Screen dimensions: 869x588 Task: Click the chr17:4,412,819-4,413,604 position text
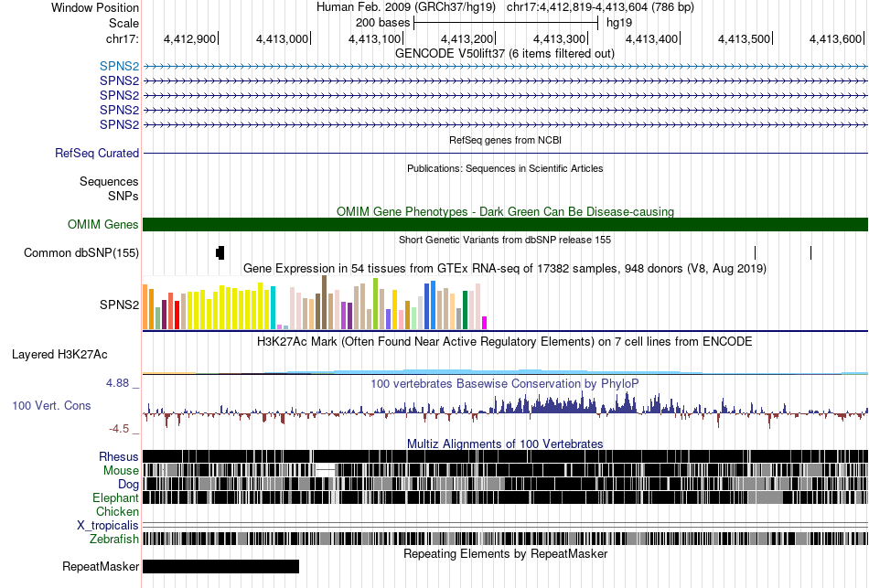click(x=600, y=7)
